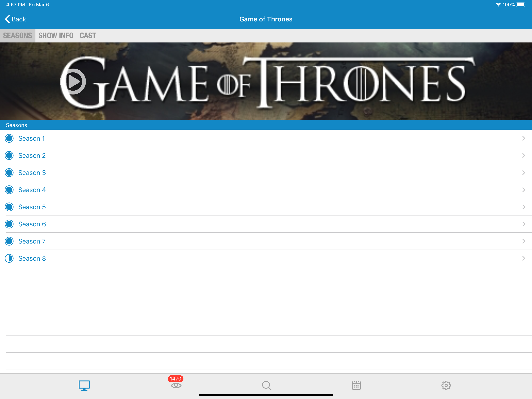Go back with the Back button
The height and width of the screenshot is (399, 532).
pyautogui.click(x=15, y=19)
